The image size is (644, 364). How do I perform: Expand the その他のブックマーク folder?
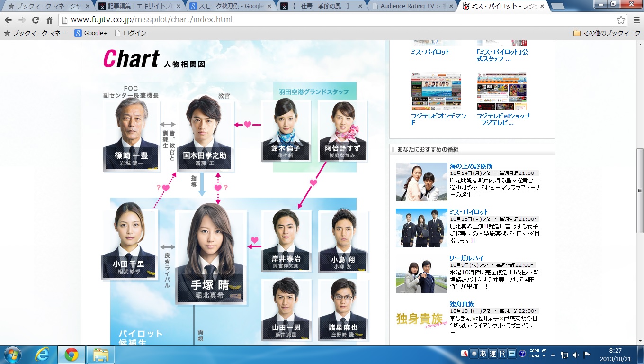click(607, 33)
